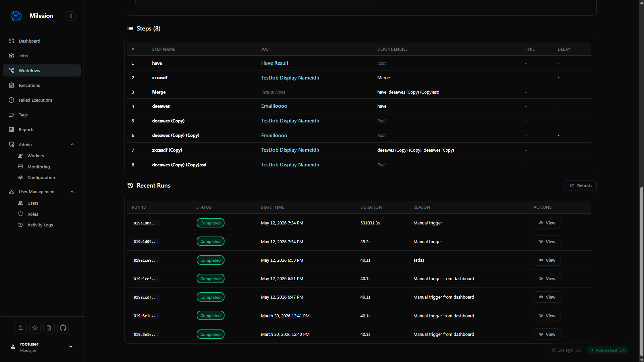Click the Milvaion logo icon
The image size is (644, 362).
click(16, 16)
